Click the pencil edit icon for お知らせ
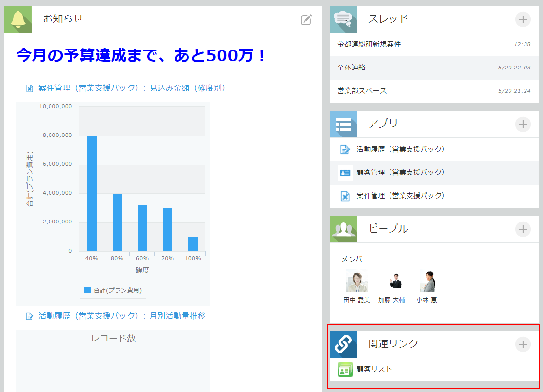The width and height of the screenshot is (543, 392). point(305,19)
